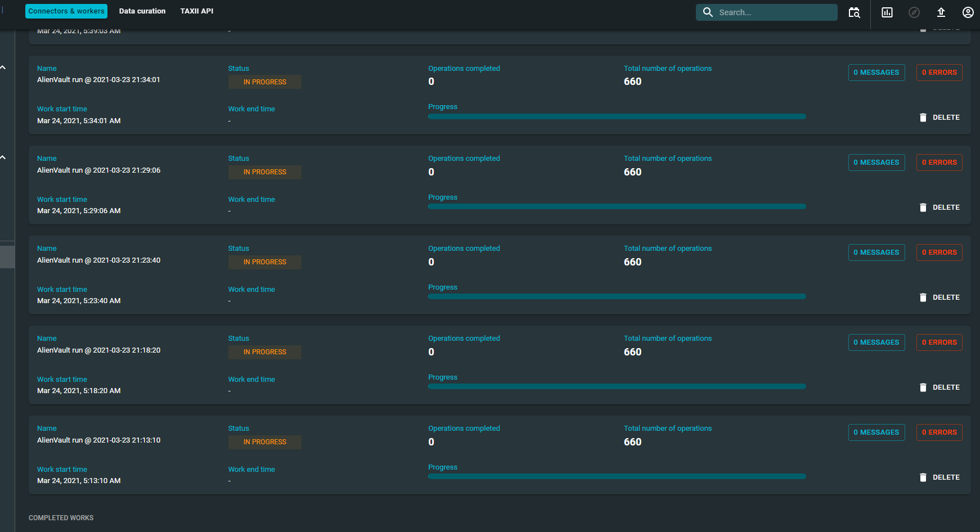
Task: Open the data import upload icon
Action: 941,12
